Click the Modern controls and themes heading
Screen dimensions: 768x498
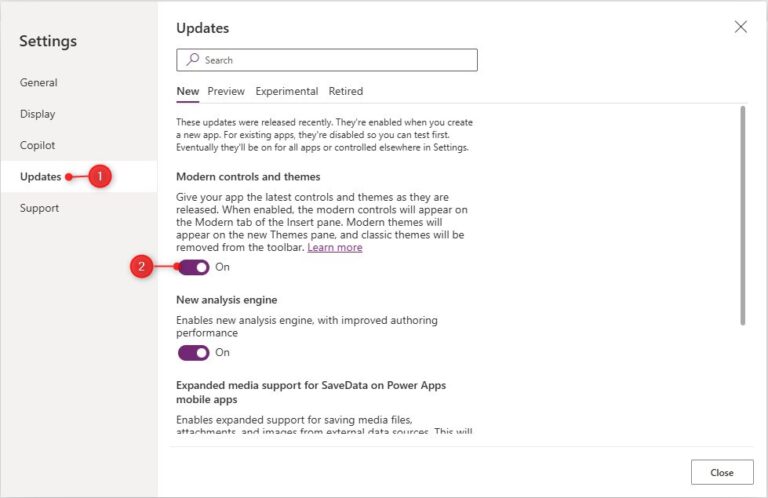[248, 176]
